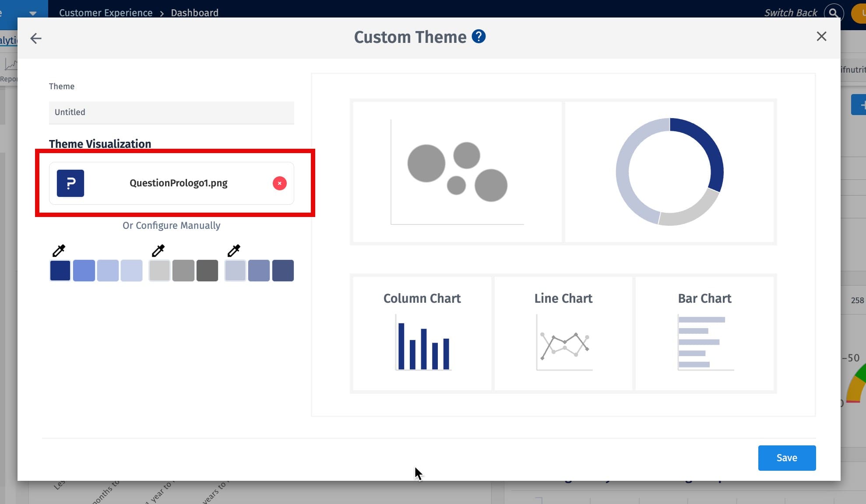Screen dimensions: 866x504
Task: Remove the uploaded QuestionPrologo1.png file
Action: point(279,183)
